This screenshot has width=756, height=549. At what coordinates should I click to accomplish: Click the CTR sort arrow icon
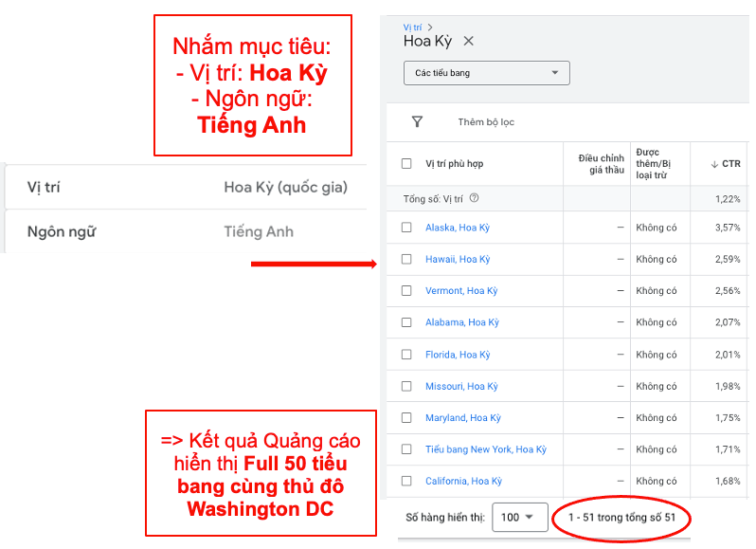714,164
